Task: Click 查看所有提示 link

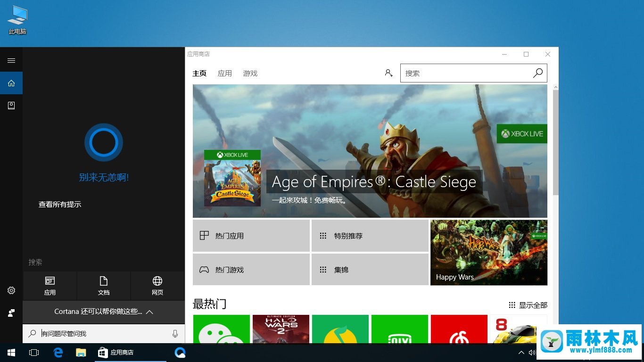Action: [60, 205]
